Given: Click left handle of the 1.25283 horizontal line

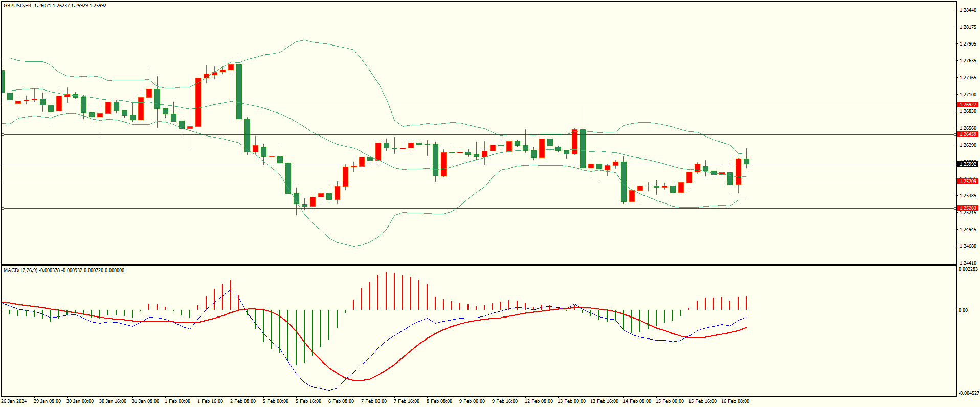Looking at the screenshot, I should pos(3,208).
